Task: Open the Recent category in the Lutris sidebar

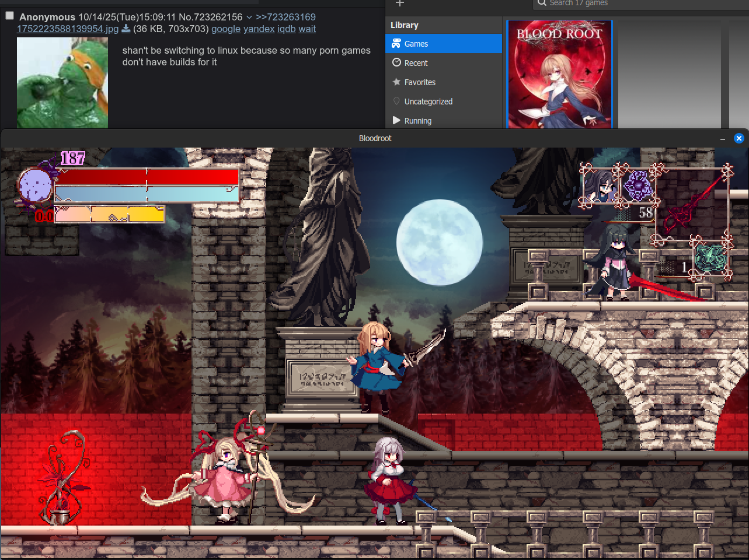Action: pyautogui.click(x=444, y=63)
